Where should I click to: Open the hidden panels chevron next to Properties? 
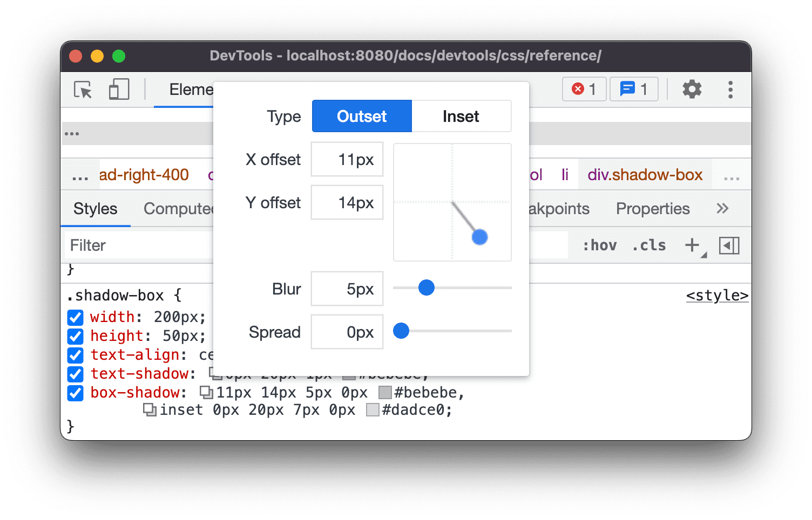(722, 209)
